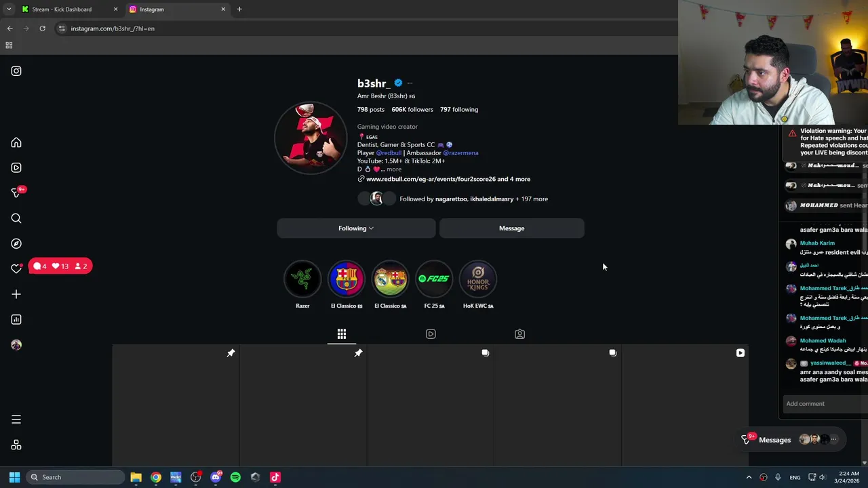Open the El Classico SA highlight
This screenshot has width=868, height=488.
pos(391,279)
